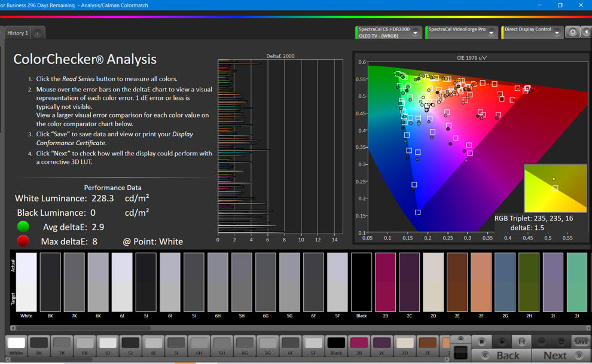Click the 6K swatch in the color comparator chart
This screenshot has height=364, width=592.
click(98, 282)
